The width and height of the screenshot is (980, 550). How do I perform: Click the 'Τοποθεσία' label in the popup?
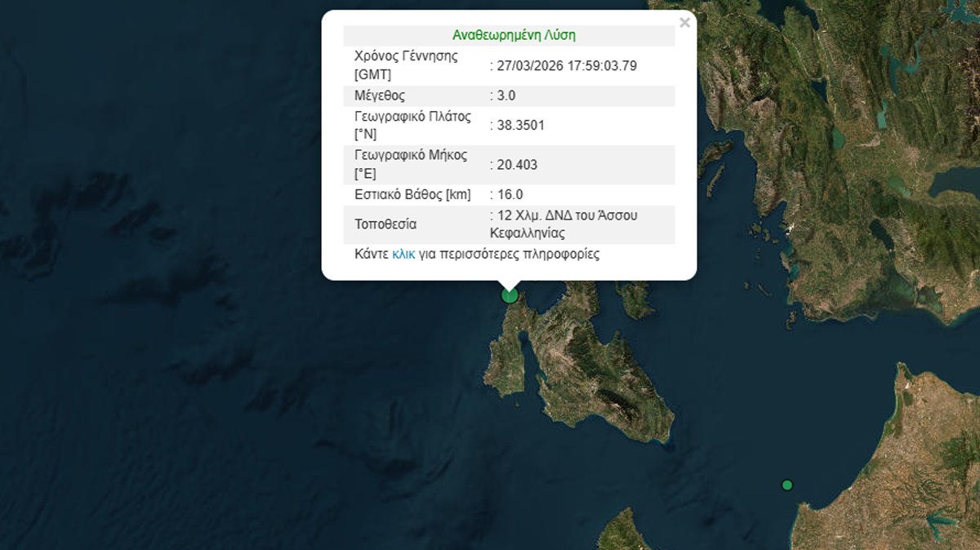385,224
